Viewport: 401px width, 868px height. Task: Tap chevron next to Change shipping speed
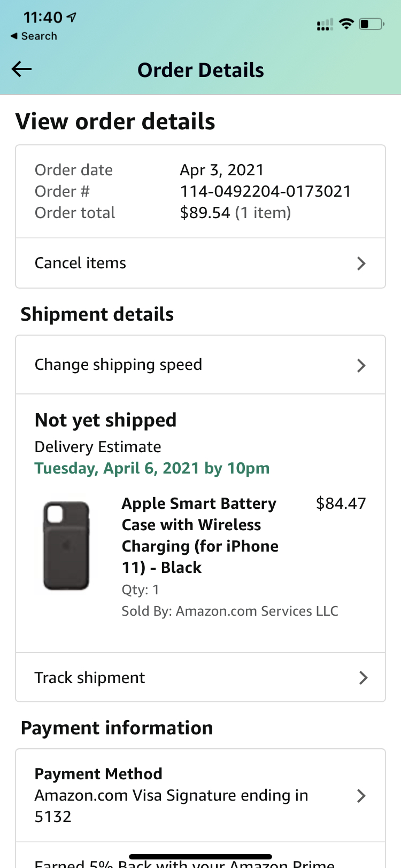pyautogui.click(x=361, y=365)
